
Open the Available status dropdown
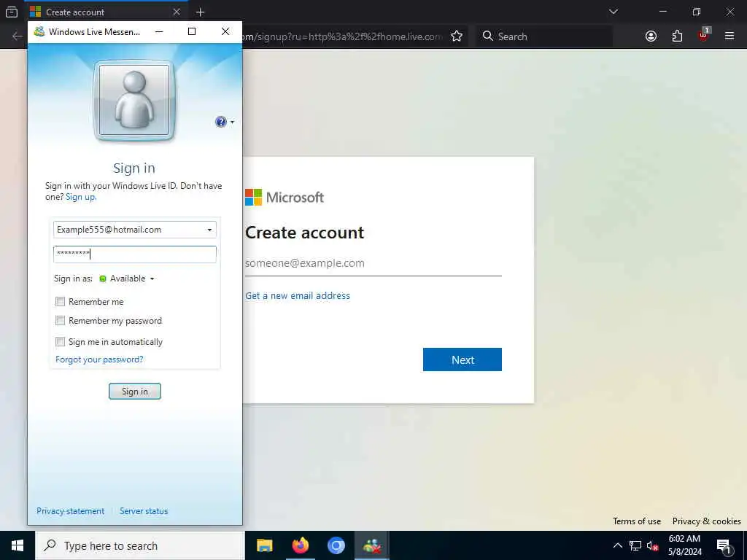(127, 279)
